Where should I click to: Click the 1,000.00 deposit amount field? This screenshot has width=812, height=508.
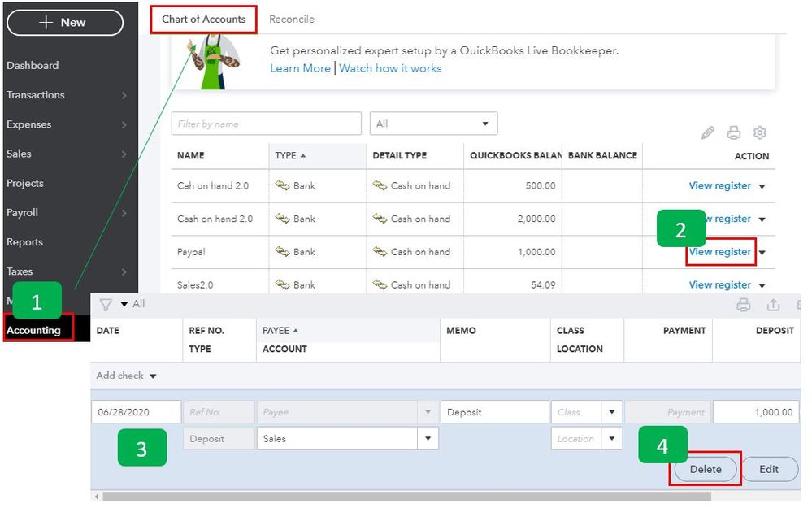click(756, 412)
